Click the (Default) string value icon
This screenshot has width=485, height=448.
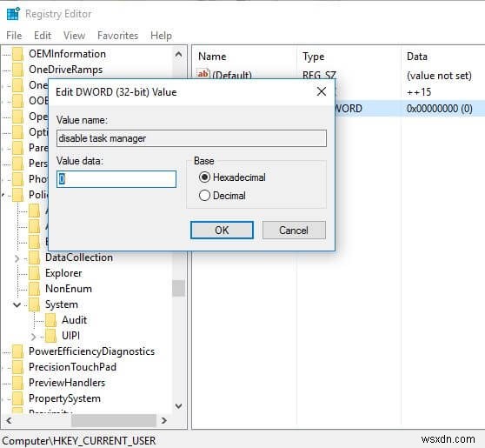[x=203, y=74]
